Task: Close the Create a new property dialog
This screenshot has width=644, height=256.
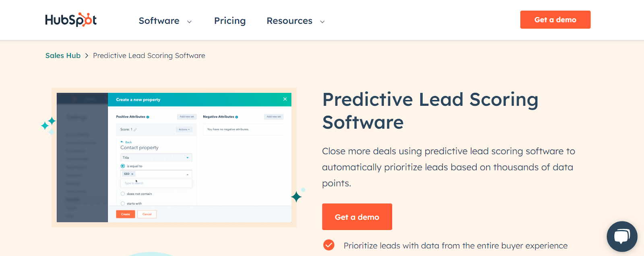Action: pyautogui.click(x=285, y=99)
